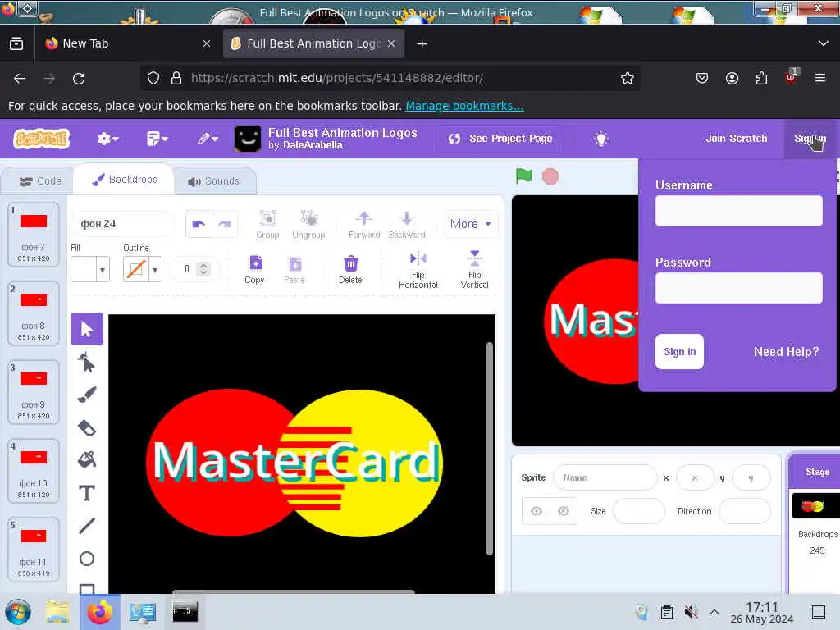Click See Project Page button
Viewport: 840px width, 630px height.
pyautogui.click(x=500, y=139)
